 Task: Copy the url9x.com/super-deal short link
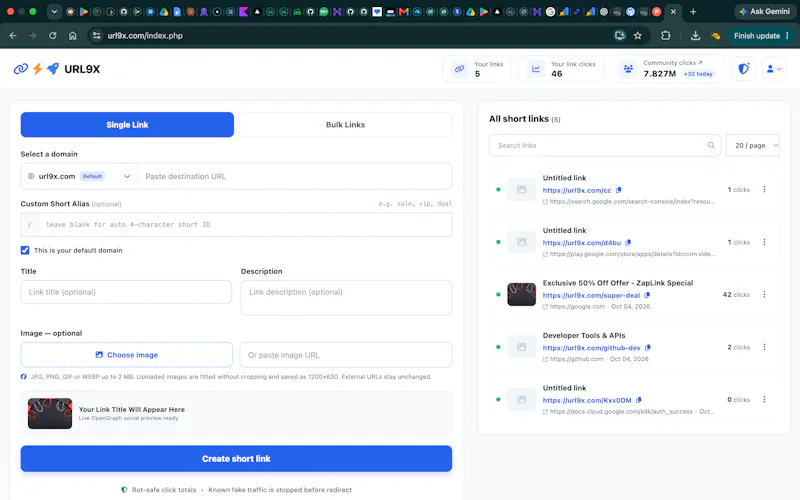(647, 295)
